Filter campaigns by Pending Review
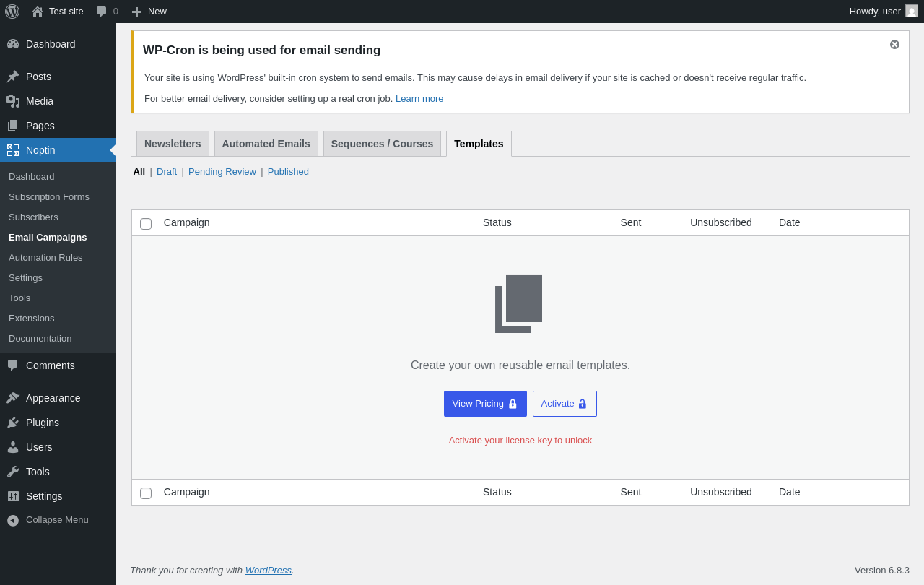 pyautogui.click(x=222, y=172)
